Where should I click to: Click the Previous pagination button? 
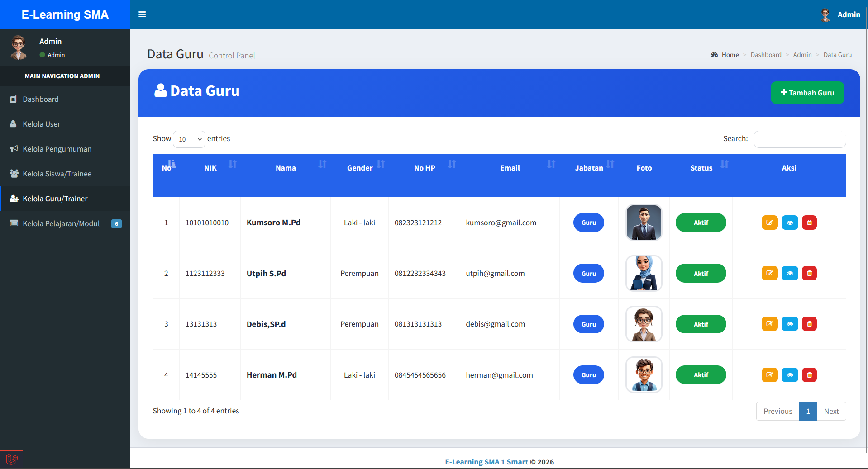point(777,411)
